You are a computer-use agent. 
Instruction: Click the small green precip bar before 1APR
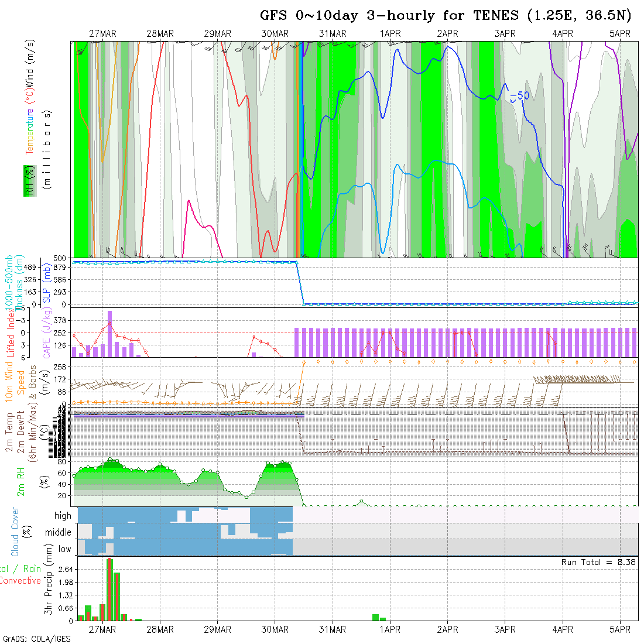[x=375, y=617]
